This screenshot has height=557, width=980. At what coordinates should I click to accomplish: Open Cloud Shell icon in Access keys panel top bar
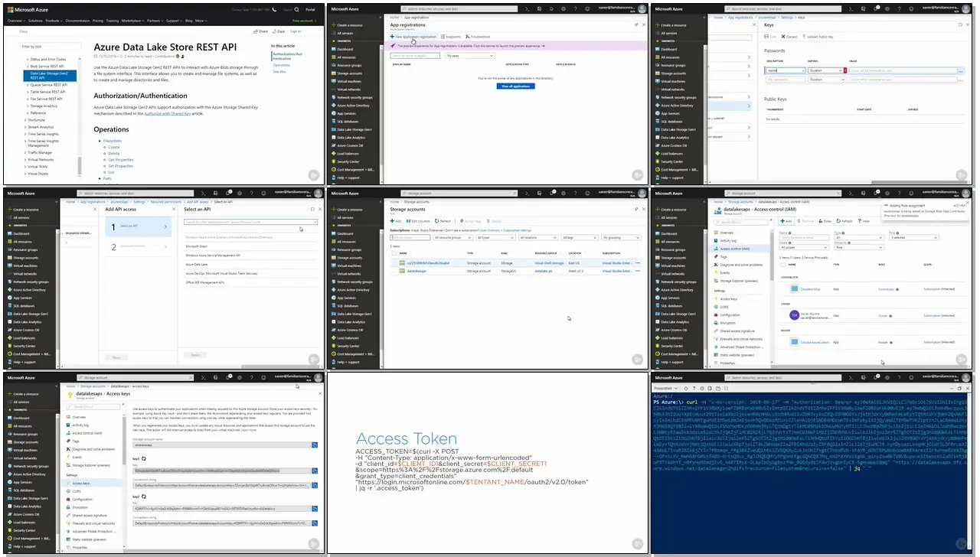203,378
